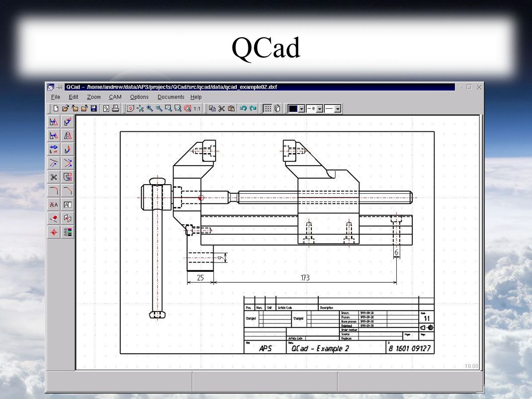Click the paste clipboard icon
532x399 pixels.
point(231,108)
